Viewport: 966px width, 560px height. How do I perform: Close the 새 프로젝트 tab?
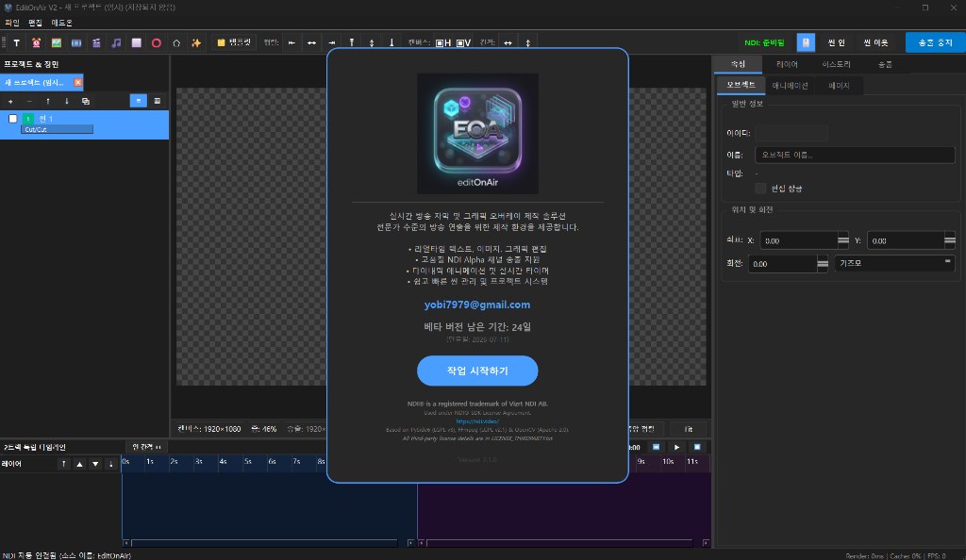[x=77, y=82]
